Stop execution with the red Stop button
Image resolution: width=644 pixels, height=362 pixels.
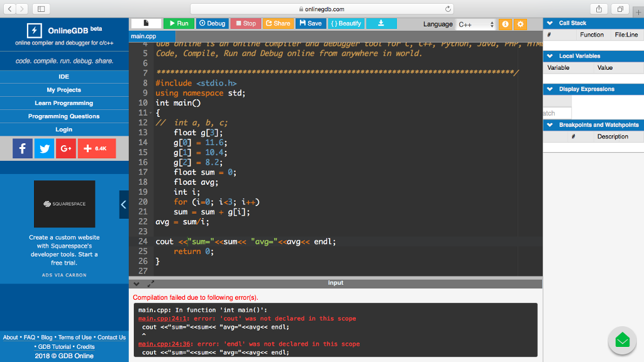(x=246, y=23)
